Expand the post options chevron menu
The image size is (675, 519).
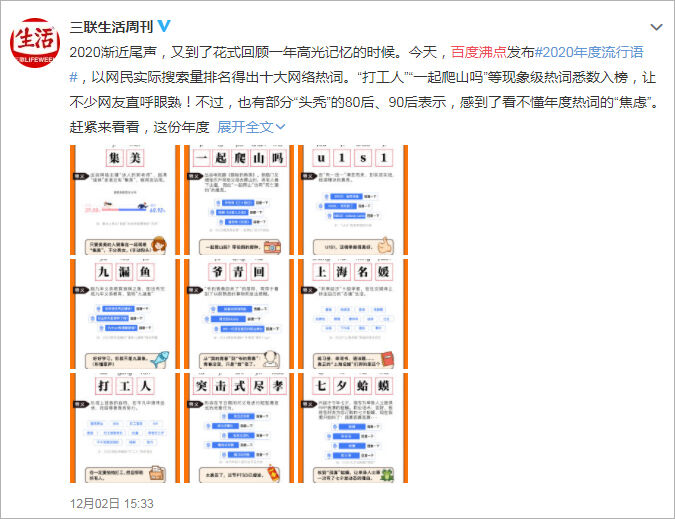pyautogui.click(x=656, y=27)
